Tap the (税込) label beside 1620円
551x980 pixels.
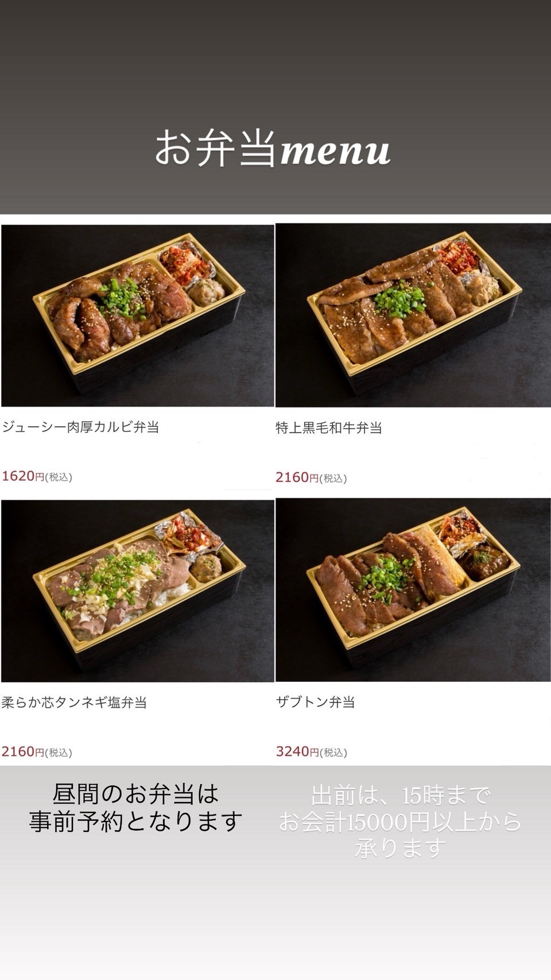point(59,477)
